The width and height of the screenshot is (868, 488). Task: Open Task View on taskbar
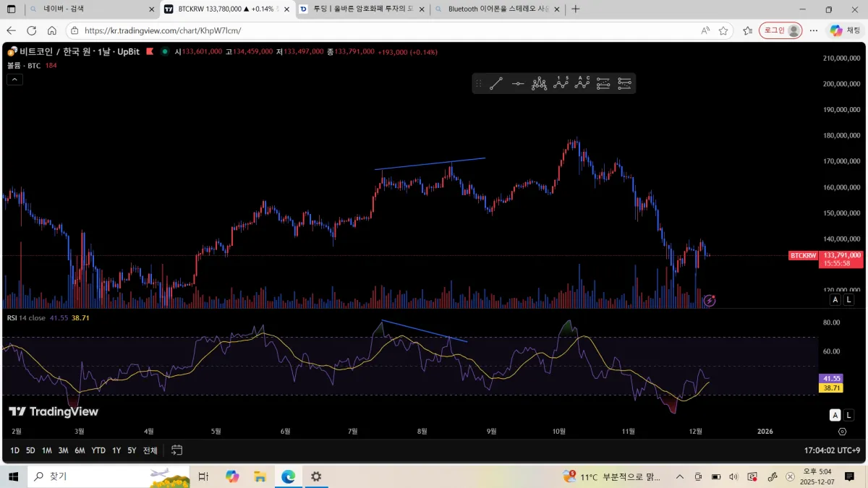pyautogui.click(x=203, y=476)
